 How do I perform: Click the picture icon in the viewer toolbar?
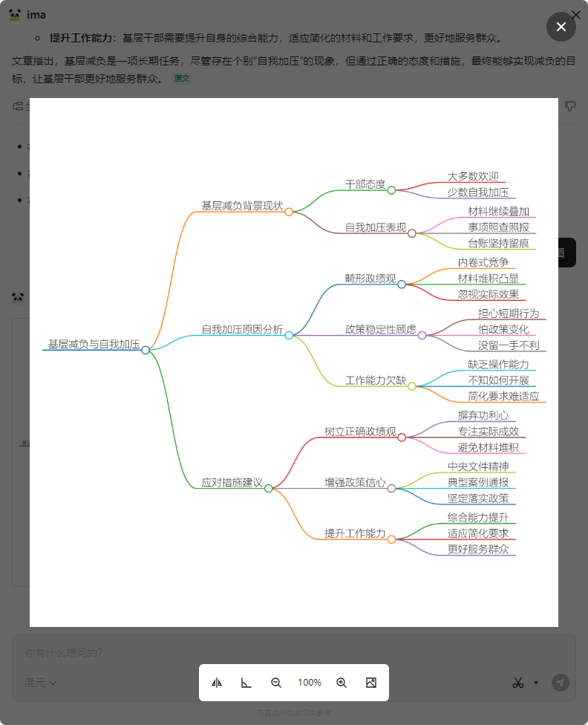pos(371,683)
